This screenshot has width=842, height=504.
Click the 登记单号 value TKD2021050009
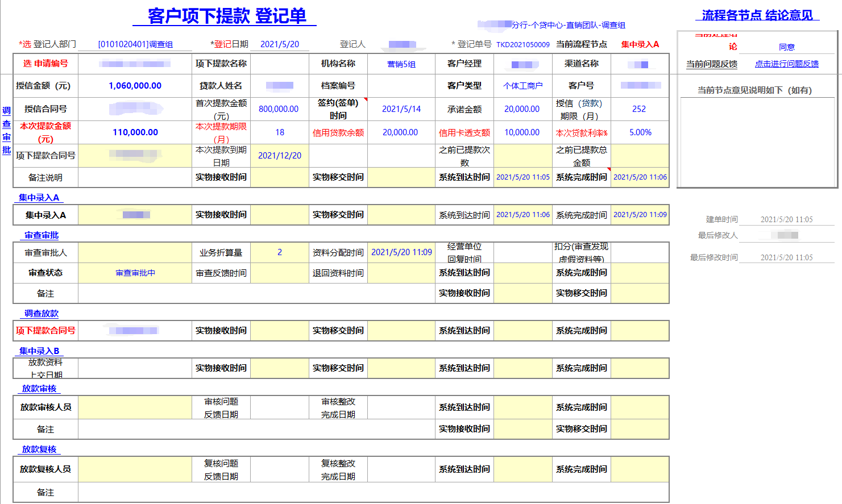523,44
